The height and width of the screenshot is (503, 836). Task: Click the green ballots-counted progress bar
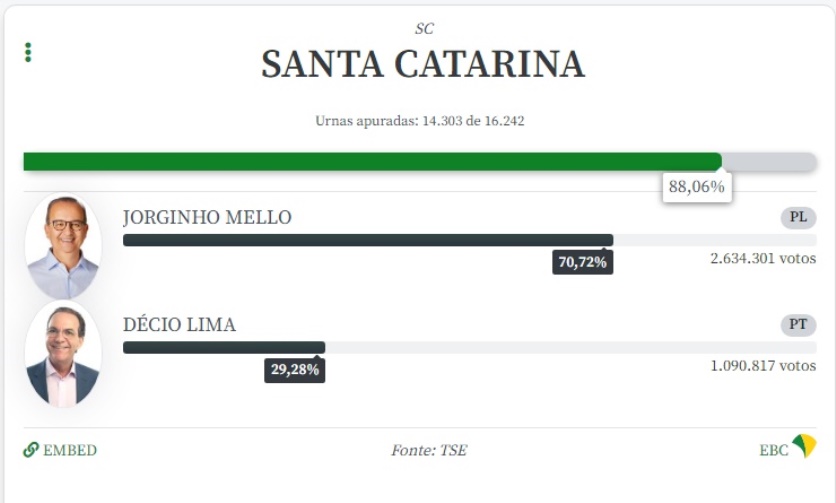click(372, 161)
